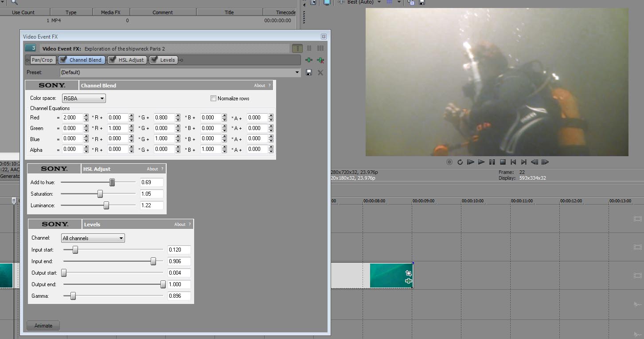Click the Add to hue slider handle
This screenshot has height=339, width=644.
tap(112, 182)
